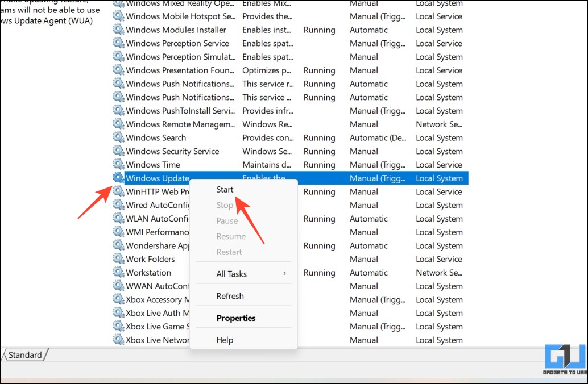588x384 pixels.
Task: Select the Work Folders service name
Action: coord(150,259)
